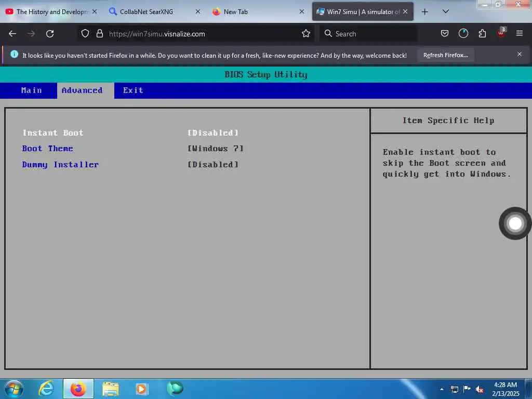Select the Dummy Installer setting
The height and width of the screenshot is (399, 532).
[x=60, y=165]
